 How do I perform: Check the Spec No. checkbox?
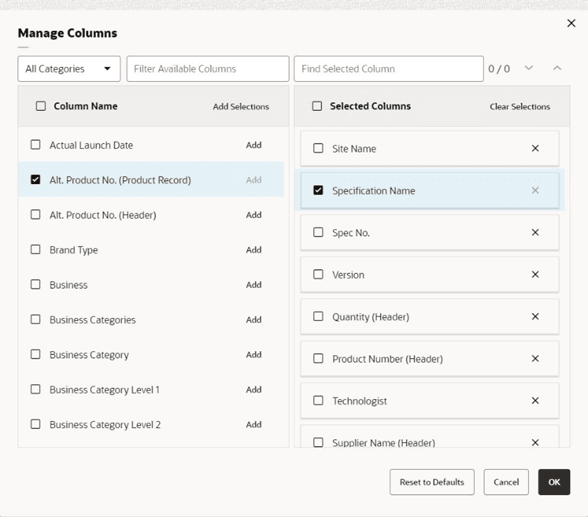318,232
